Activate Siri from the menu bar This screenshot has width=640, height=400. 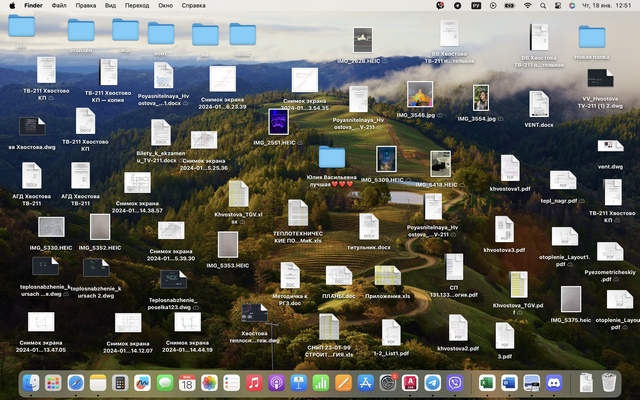572,5
